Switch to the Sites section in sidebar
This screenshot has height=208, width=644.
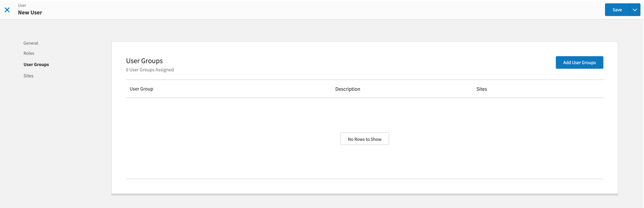[28, 76]
